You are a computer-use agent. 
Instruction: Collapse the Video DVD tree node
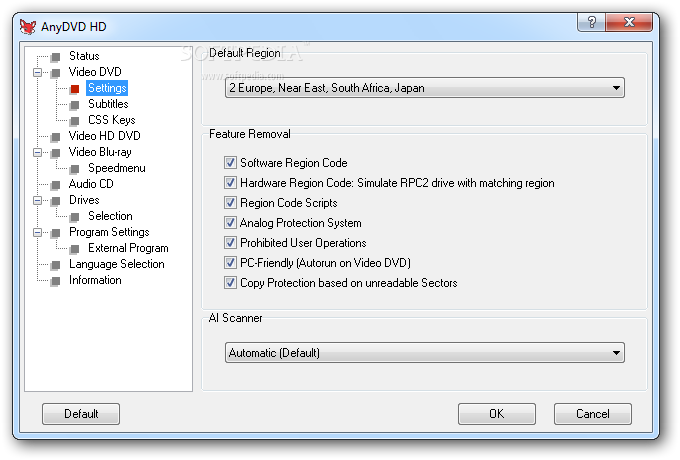tap(37, 73)
